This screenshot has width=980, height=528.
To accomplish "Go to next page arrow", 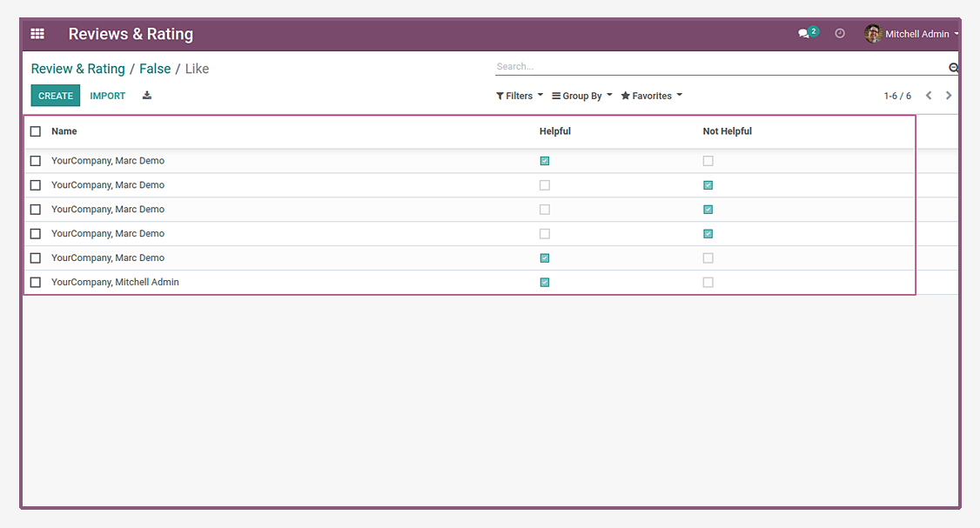I will click(949, 96).
